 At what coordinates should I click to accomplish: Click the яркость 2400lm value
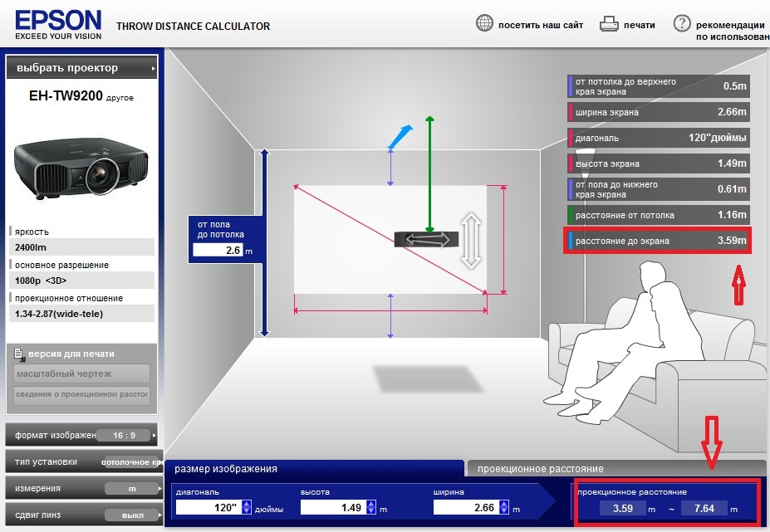[81, 246]
